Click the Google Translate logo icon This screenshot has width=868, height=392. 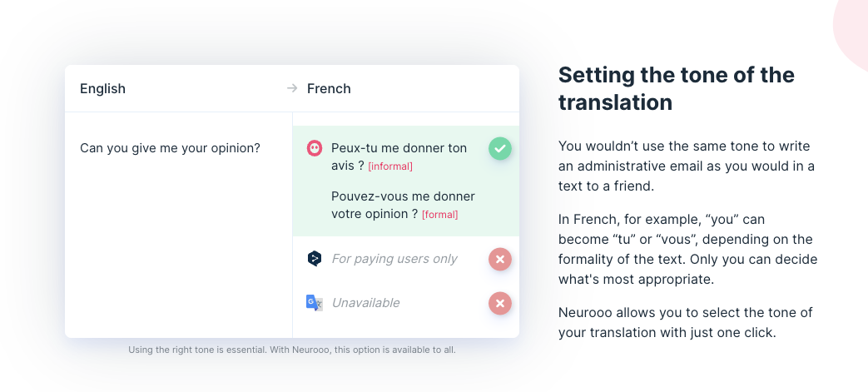[315, 303]
